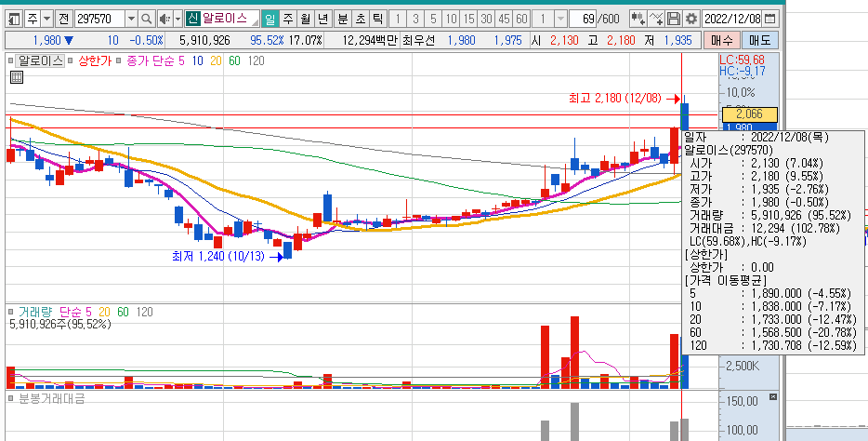The width and height of the screenshot is (868, 441).
Task: Click the LC:59.68 label at chart top right
Action: tap(742, 60)
